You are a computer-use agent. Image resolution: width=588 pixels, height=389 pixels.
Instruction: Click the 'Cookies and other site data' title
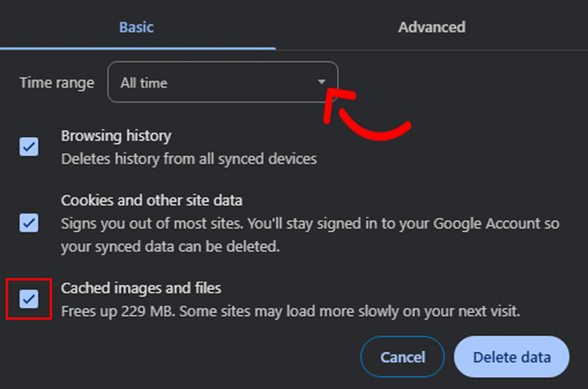point(151,201)
